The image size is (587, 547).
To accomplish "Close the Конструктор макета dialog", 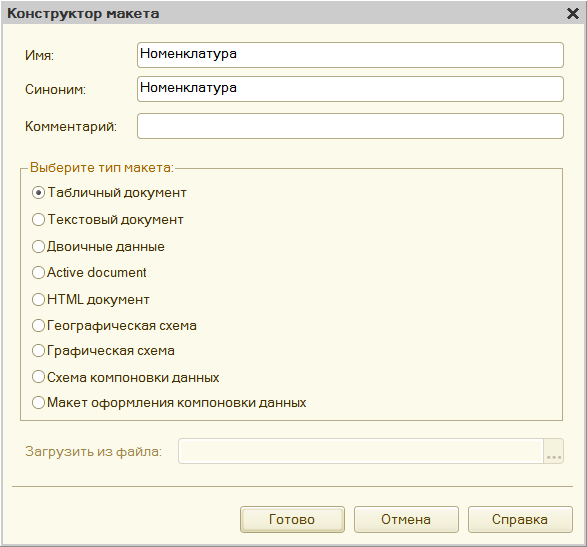I will 572,14.
